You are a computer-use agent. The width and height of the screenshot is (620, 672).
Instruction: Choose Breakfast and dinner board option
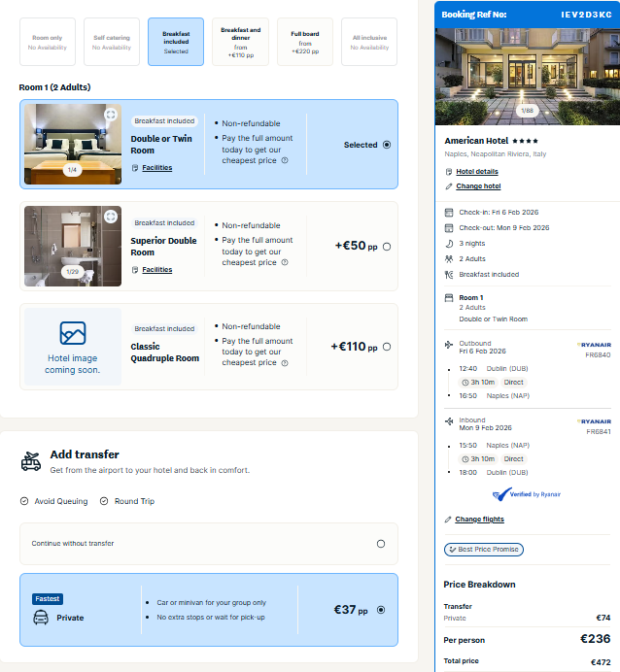coord(241,42)
